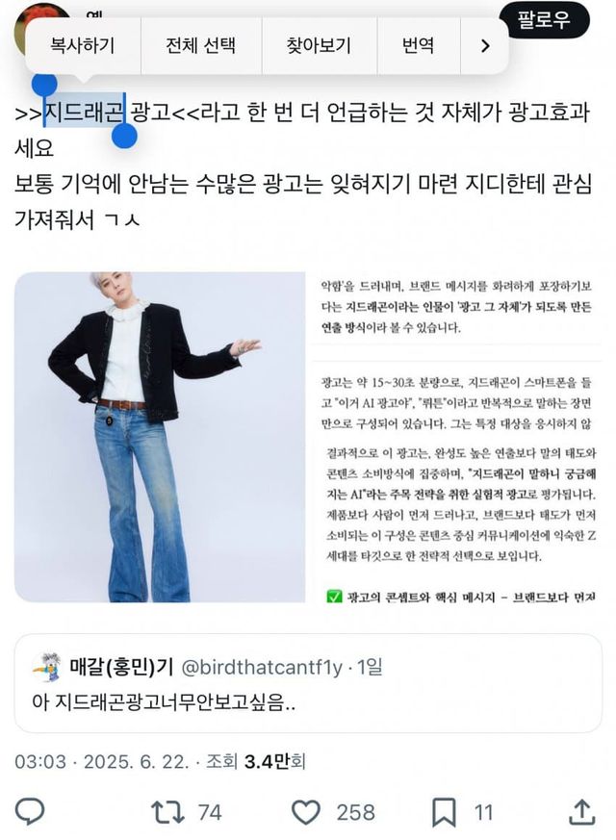Tap the 조회 3.4만회 view count
Screen dimensions: 616x840
(x=256, y=761)
